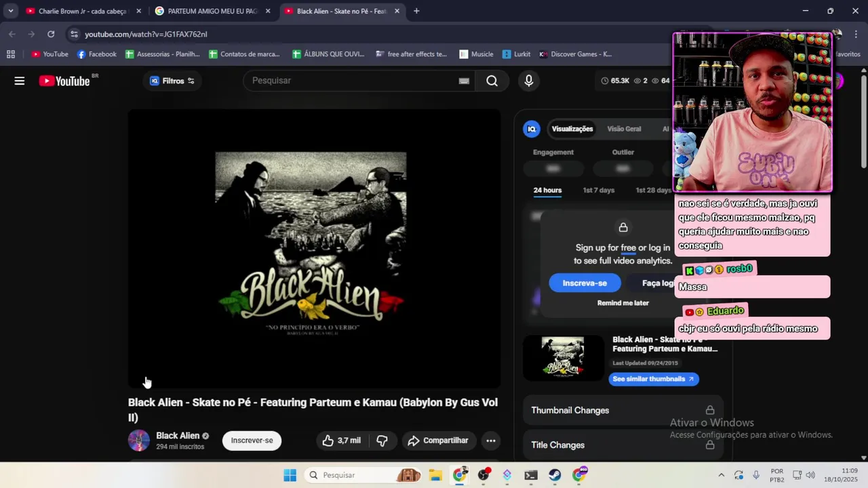Close the Charlie Brown Jr tab

[138, 11]
